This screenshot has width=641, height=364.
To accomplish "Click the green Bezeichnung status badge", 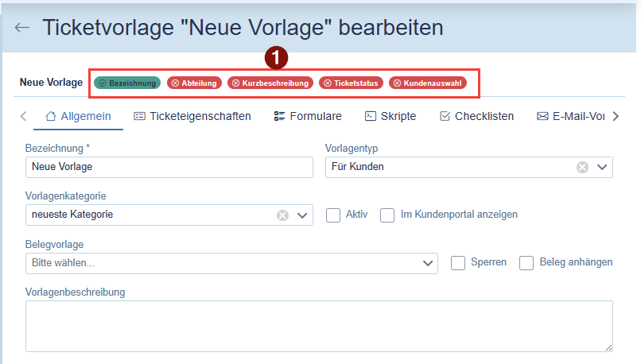I will (x=127, y=83).
